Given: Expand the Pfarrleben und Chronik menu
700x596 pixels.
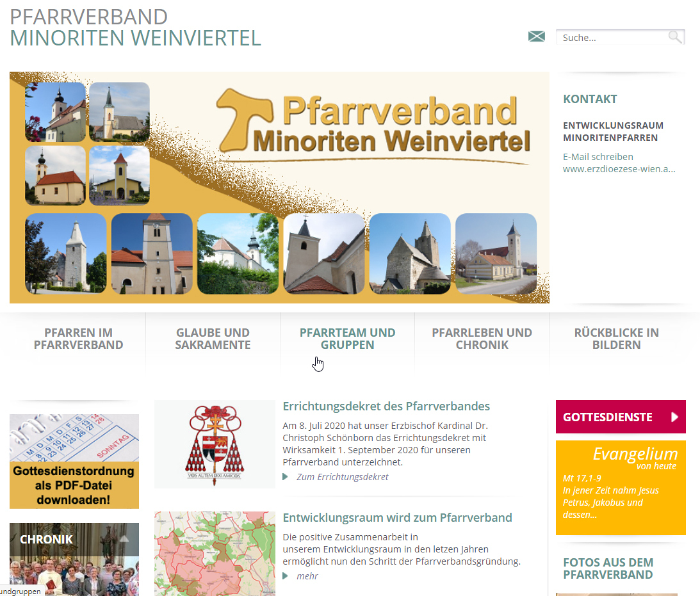Looking at the screenshot, I should [482, 339].
